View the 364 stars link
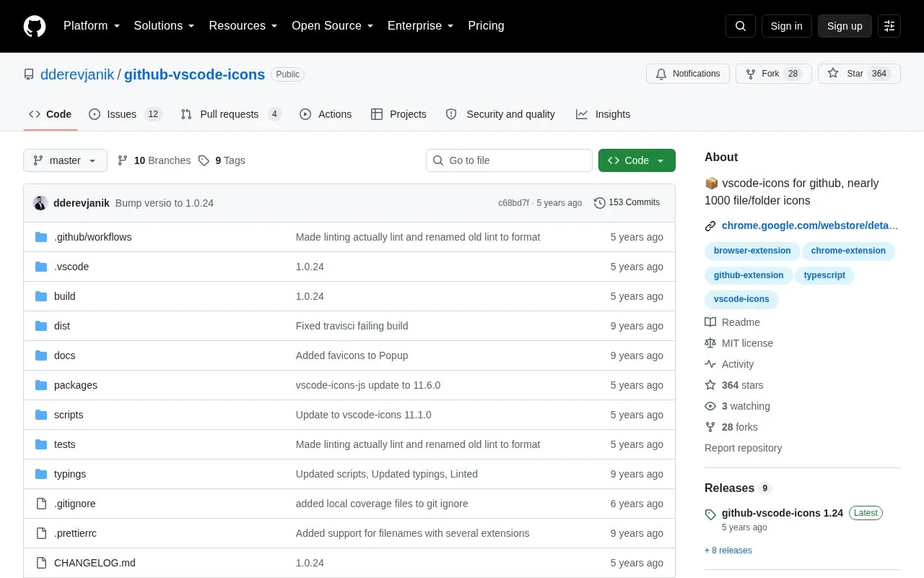924x578 pixels. coord(733,385)
